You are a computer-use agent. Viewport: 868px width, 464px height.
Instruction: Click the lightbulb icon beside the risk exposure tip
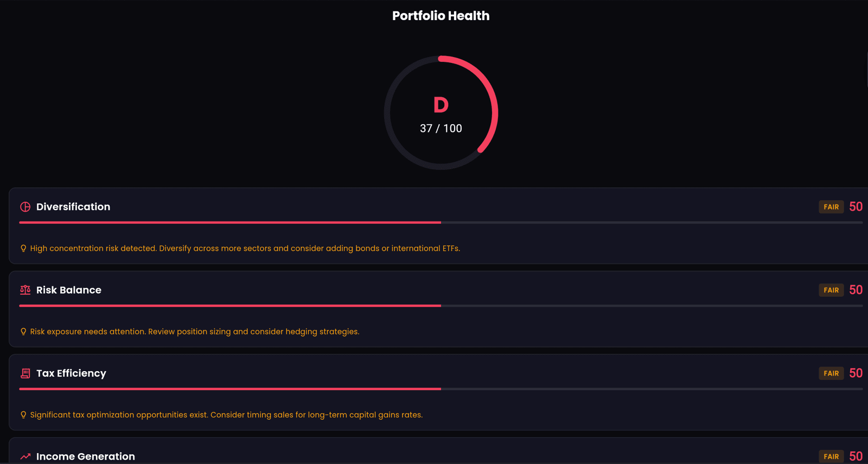tap(23, 332)
